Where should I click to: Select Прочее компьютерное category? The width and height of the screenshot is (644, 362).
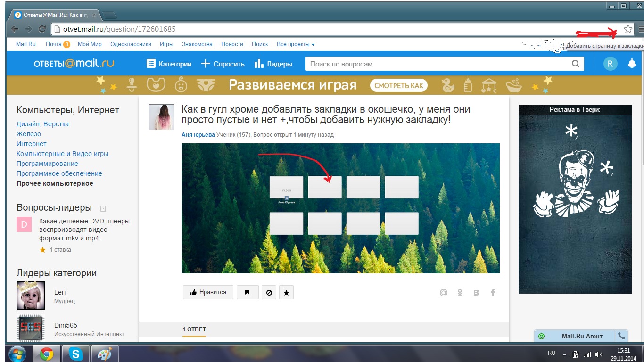click(x=55, y=183)
